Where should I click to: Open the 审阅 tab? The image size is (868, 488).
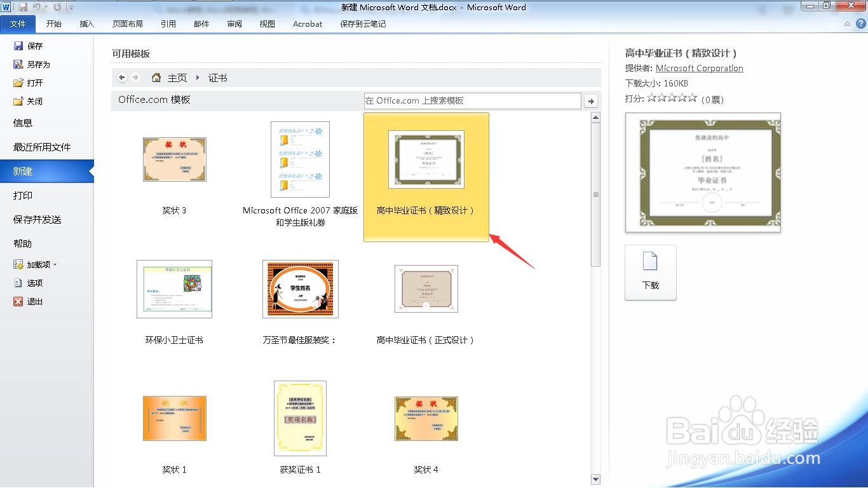click(234, 24)
